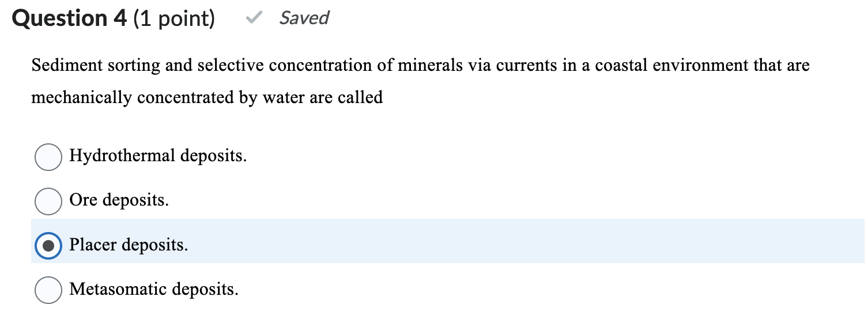Click the gray Saved checkmark icon

(x=251, y=18)
